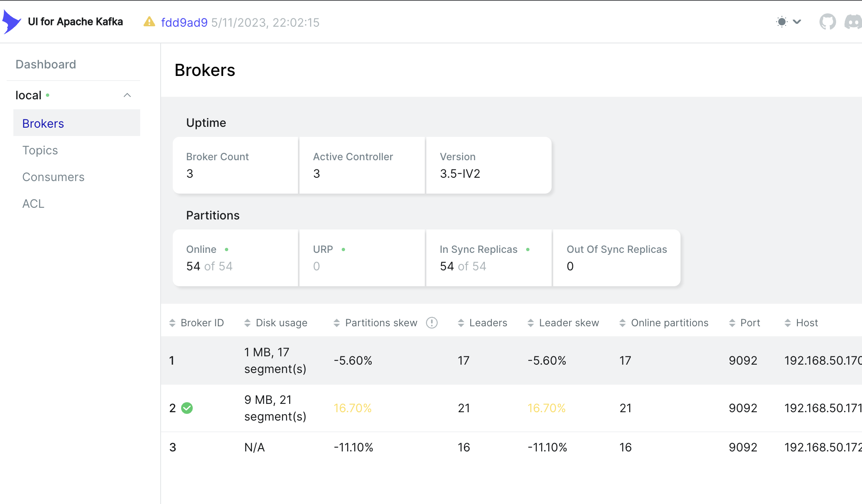Select Brokers in the sidebar
Viewport: 862px width, 504px height.
pos(77,123)
